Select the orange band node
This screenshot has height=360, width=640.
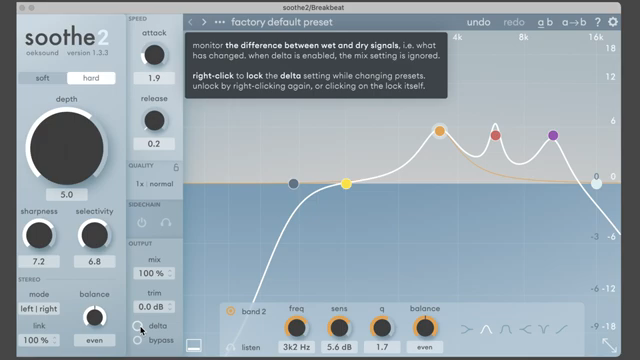coord(440,131)
